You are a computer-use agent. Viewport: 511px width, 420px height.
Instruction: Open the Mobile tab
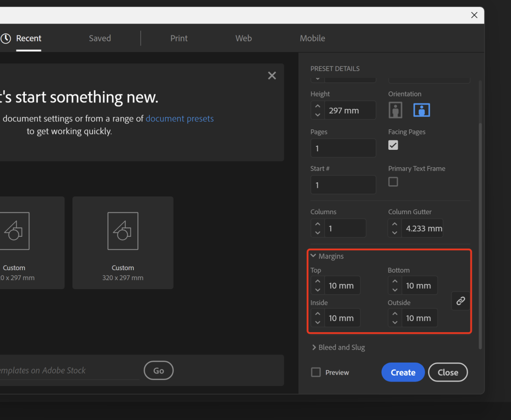point(312,38)
